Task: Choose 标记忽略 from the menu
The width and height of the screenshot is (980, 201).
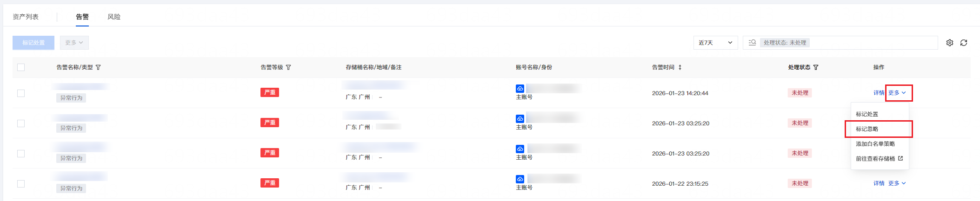Action: (x=867, y=129)
